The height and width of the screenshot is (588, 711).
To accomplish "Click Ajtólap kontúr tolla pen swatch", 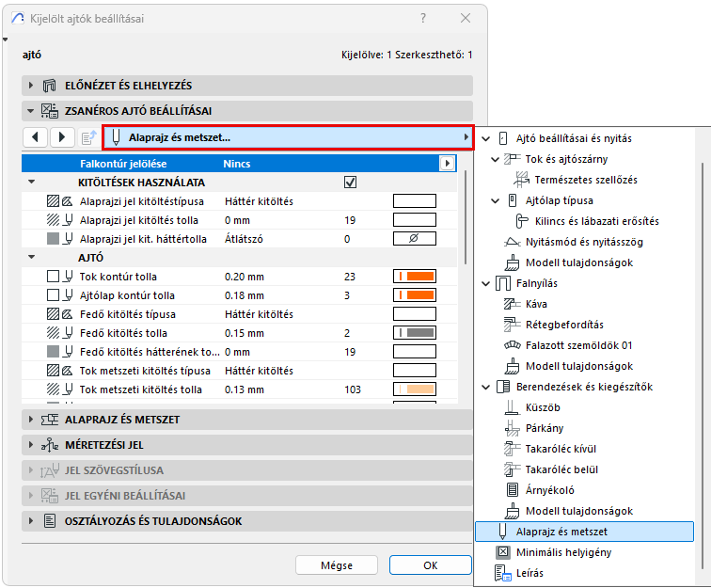I will (x=415, y=295).
